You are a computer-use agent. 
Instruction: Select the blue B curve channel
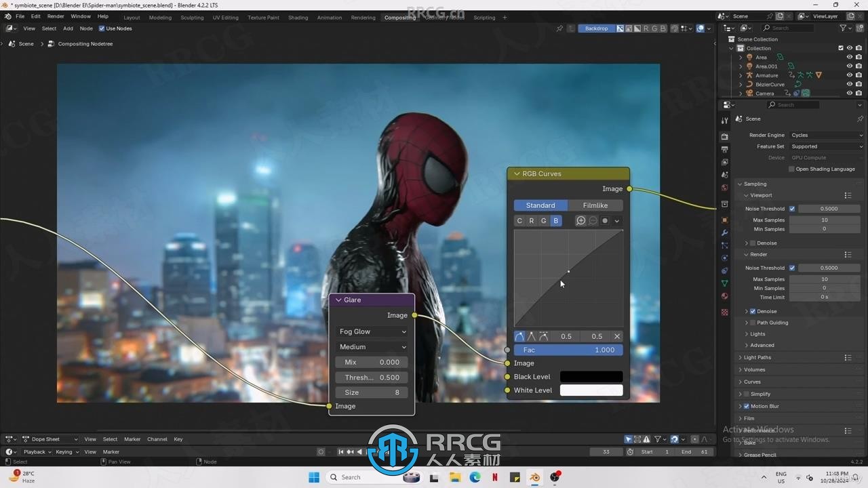(x=556, y=220)
